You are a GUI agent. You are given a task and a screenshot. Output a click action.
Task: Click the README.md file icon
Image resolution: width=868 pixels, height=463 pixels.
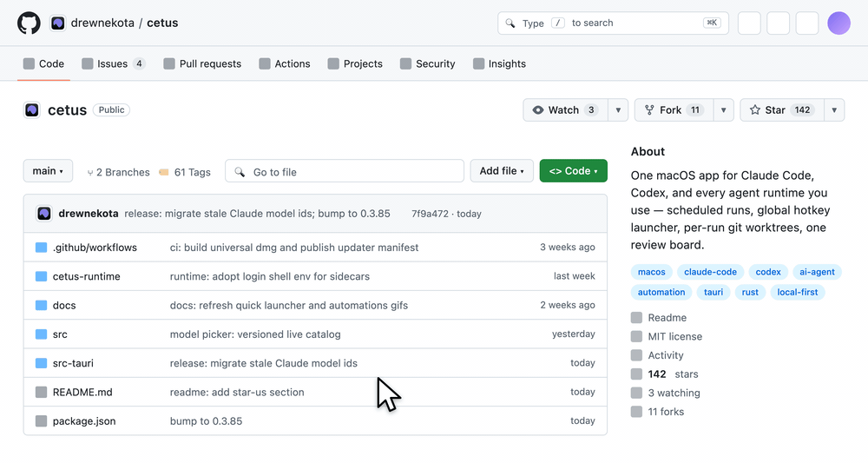[41, 392]
